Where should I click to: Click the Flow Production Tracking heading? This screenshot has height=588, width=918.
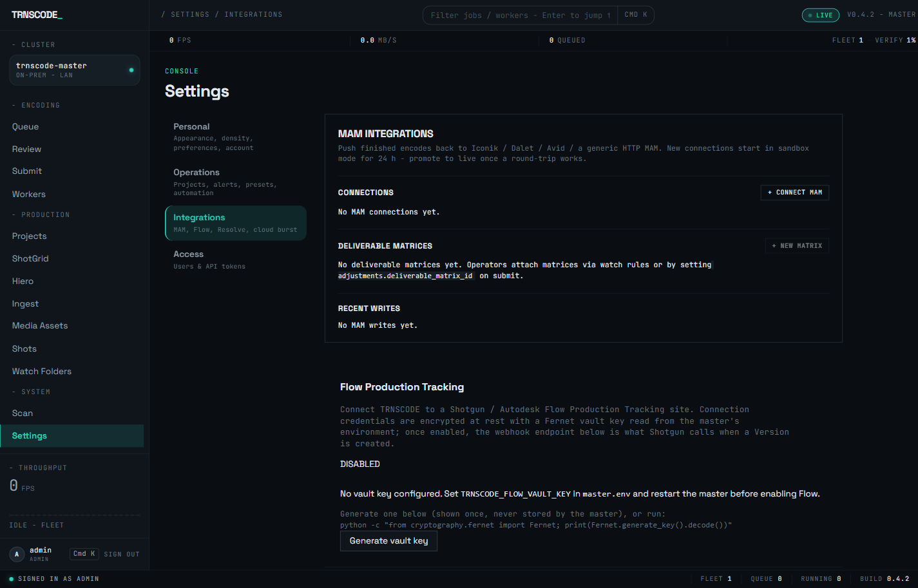coord(402,387)
